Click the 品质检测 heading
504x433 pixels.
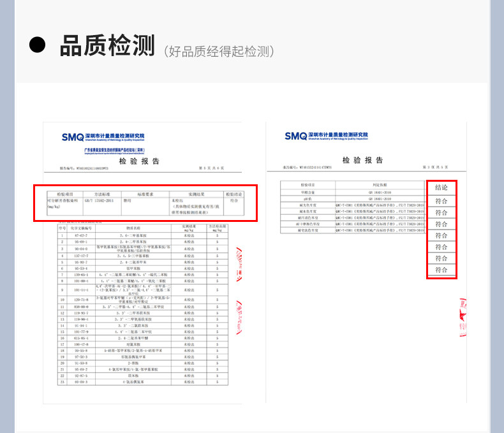[107, 47]
